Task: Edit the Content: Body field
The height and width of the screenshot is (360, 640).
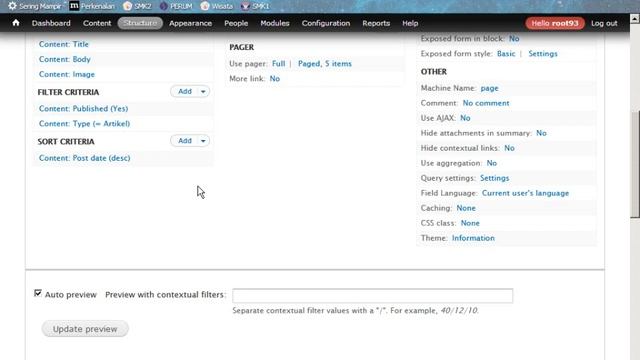Action: pos(64,59)
